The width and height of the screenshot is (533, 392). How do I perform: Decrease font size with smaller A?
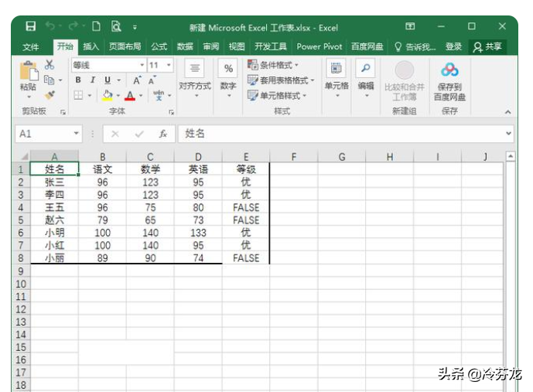pos(152,80)
